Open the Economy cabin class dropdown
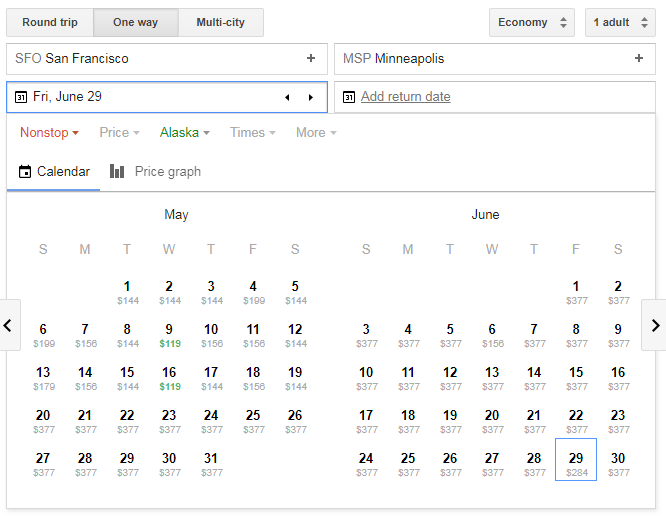 pyautogui.click(x=532, y=22)
